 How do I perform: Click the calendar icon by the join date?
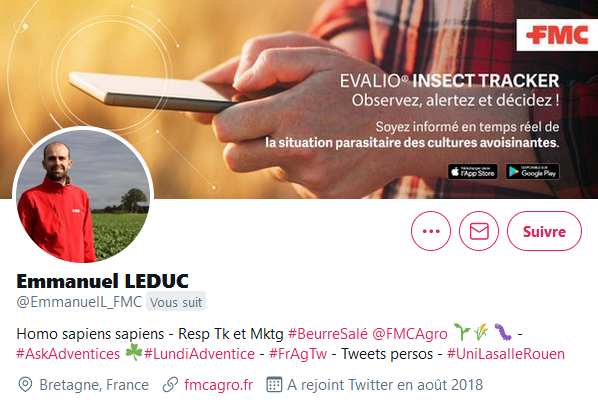pos(274,384)
